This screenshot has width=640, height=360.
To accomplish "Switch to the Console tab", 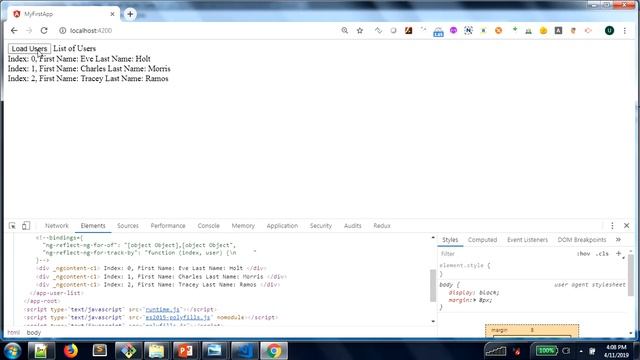I will coord(209,226).
